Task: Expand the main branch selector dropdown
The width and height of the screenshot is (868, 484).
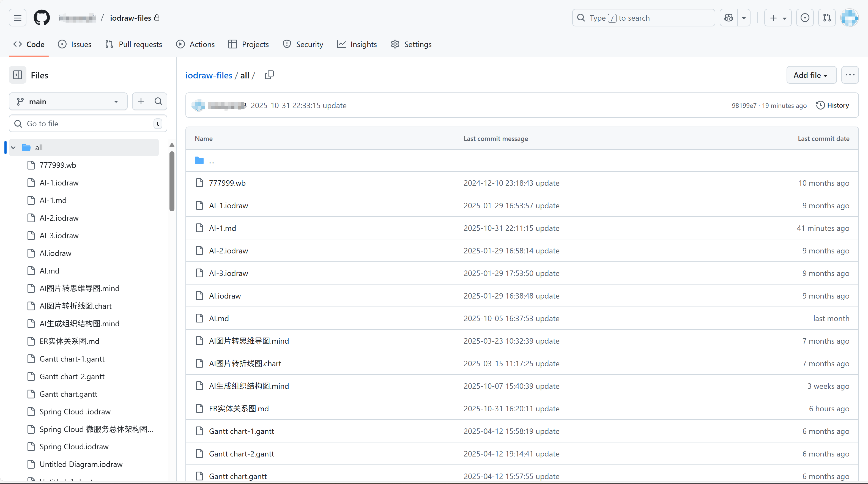Action: [68, 102]
